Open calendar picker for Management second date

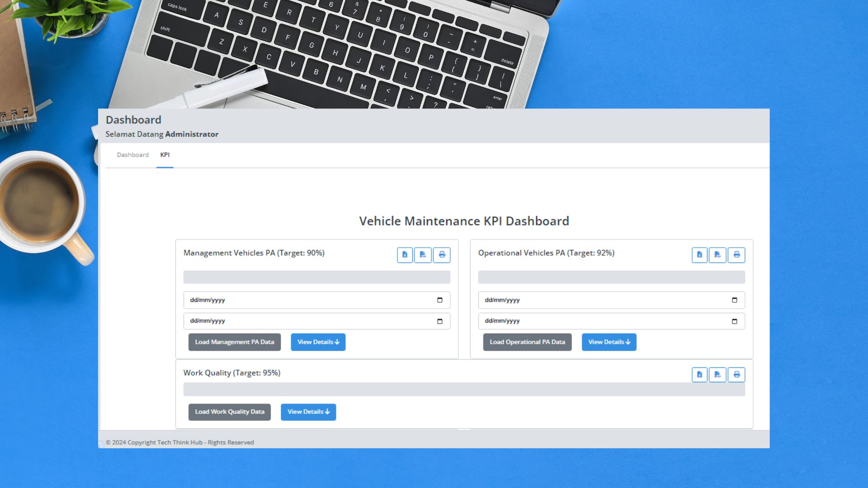click(x=440, y=321)
